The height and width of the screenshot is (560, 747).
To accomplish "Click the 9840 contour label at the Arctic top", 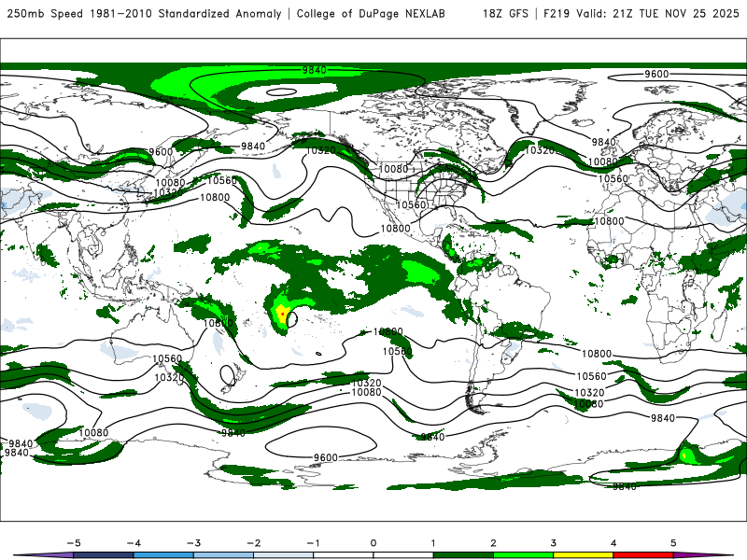I will 315,70.
